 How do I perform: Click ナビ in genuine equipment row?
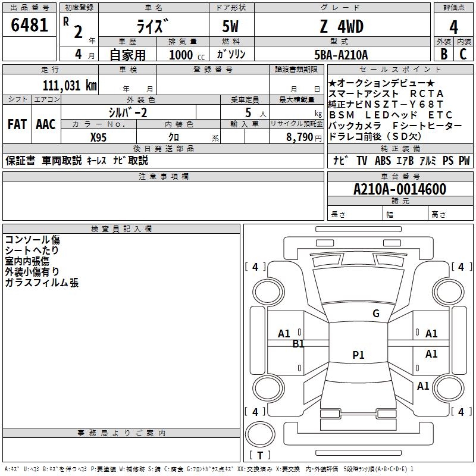(340, 160)
